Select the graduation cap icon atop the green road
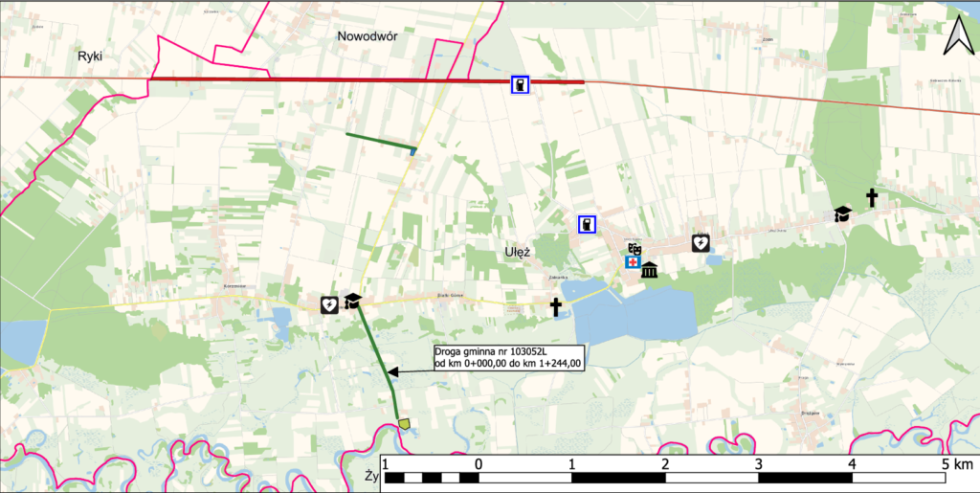980x493 pixels. pos(352,302)
